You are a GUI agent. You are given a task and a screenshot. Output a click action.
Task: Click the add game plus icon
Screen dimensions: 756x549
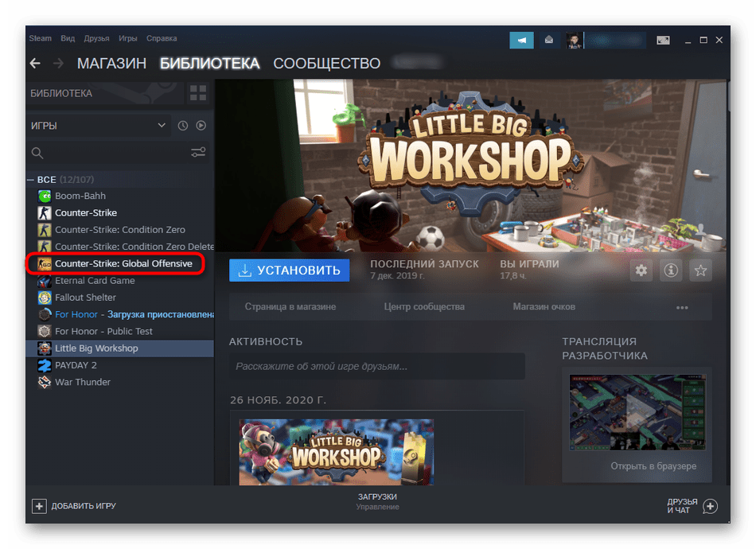[39, 506]
